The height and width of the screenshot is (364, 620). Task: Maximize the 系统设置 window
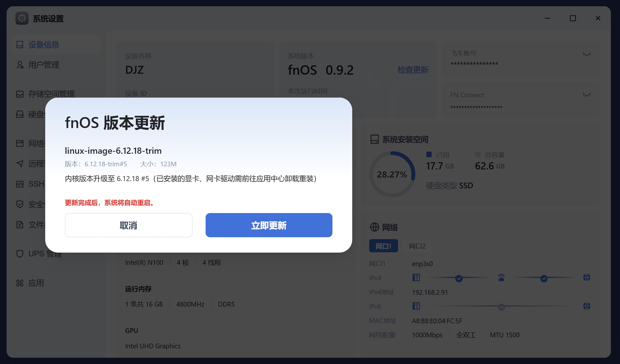pos(573,18)
